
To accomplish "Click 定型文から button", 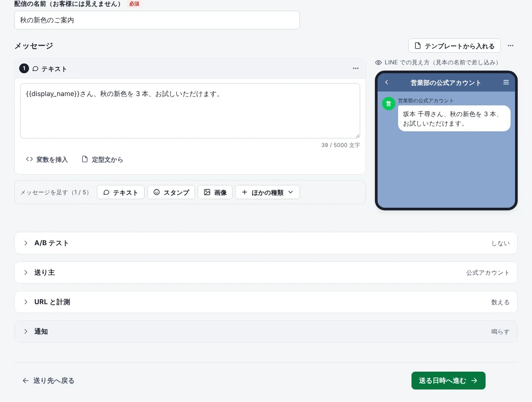I will [102, 159].
